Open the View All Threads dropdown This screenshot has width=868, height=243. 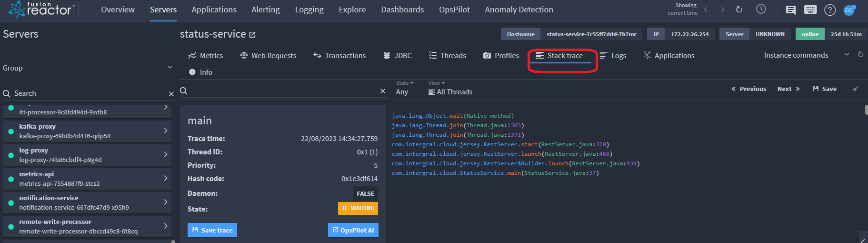(x=450, y=88)
